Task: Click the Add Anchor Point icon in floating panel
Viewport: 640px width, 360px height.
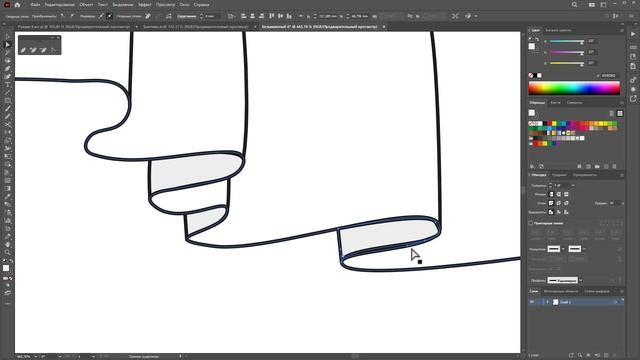Action: pyautogui.click(x=33, y=50)
